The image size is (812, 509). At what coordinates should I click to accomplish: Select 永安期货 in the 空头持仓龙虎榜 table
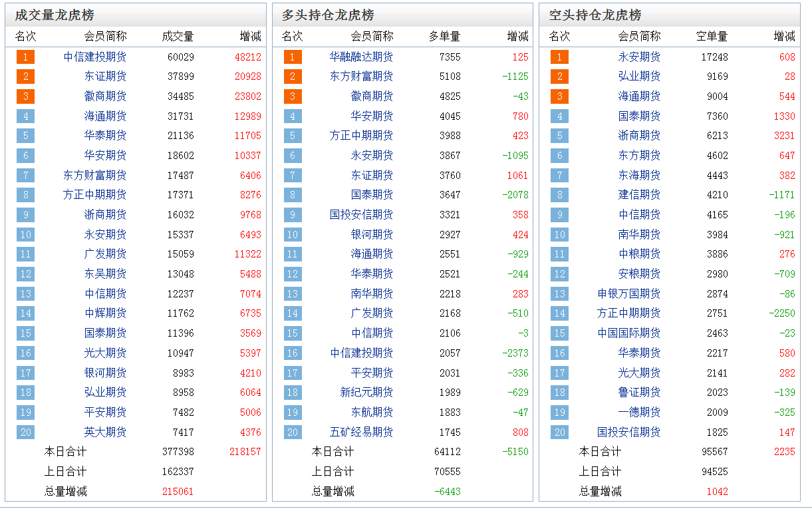(x=639, y=57)
